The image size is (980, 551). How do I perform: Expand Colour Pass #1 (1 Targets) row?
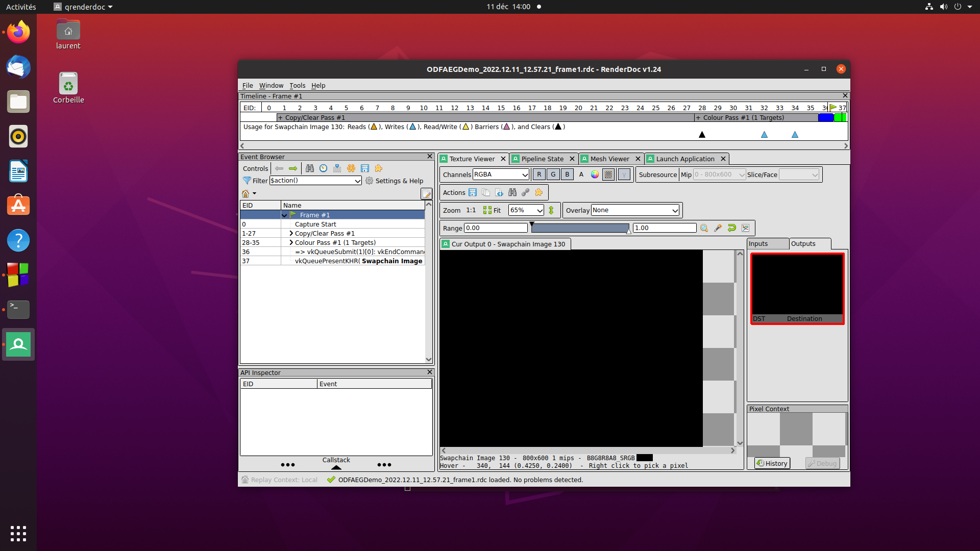click(x=291, y=242)
